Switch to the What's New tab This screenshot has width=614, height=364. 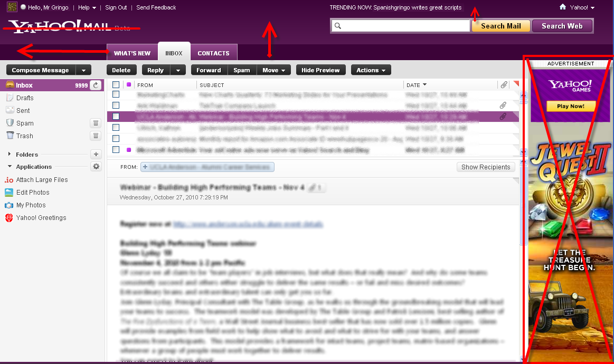132,53
